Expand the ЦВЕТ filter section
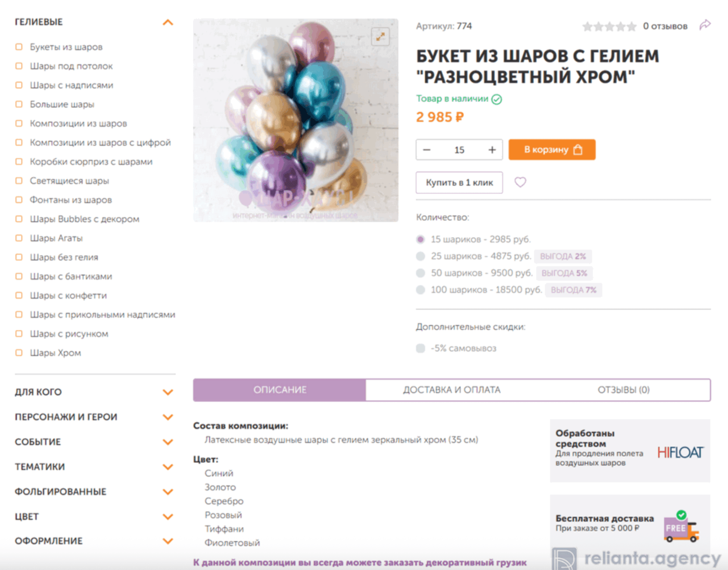This screenshot has height=570, width=728. click(x=168, y=517)
